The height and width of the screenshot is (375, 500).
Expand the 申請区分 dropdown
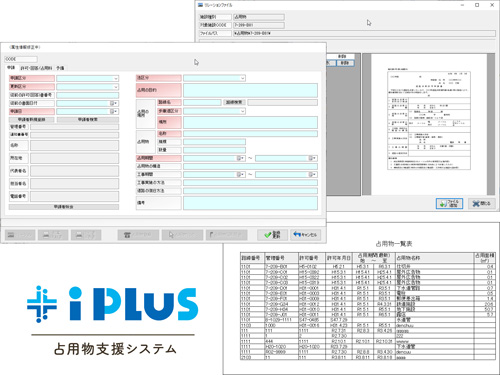(x=116, y=79)
